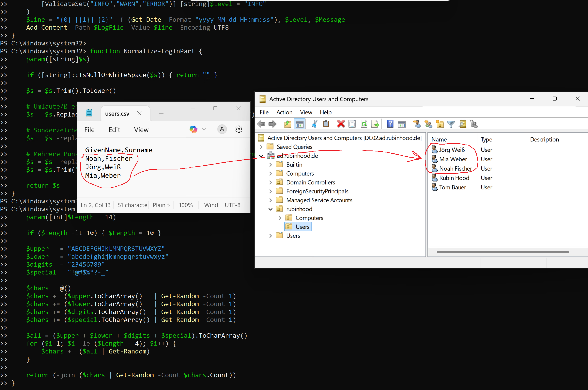Collapse the rubinhood organizational unit
The image size is (588, 390).
point(271,209)
